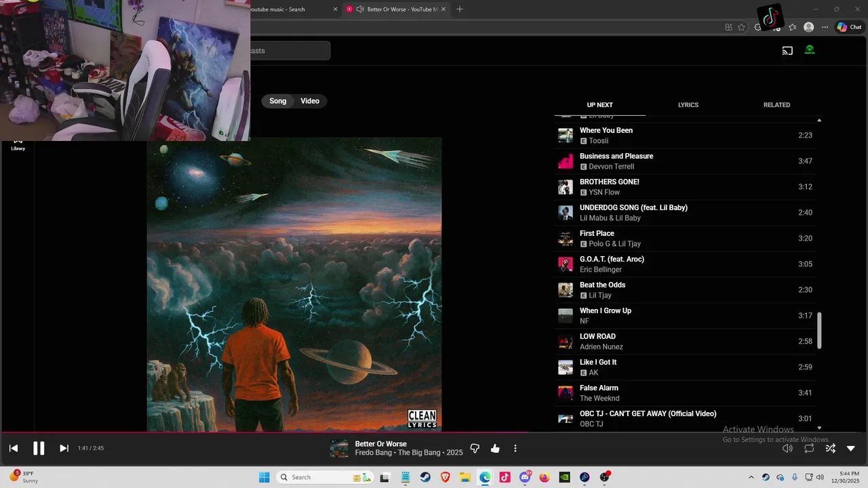Screen dimensions: 868x488
Task: Open the Windows Start menu
Action: (264, 477)
